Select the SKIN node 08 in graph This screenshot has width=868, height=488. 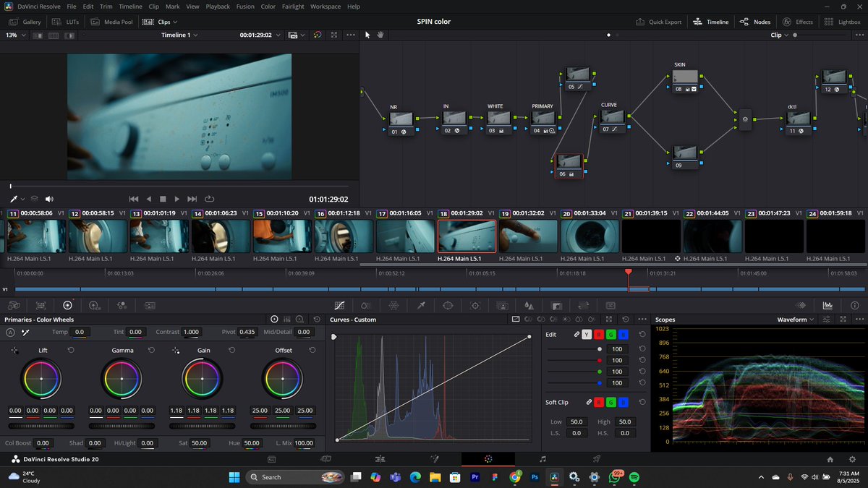pos(686,81)
